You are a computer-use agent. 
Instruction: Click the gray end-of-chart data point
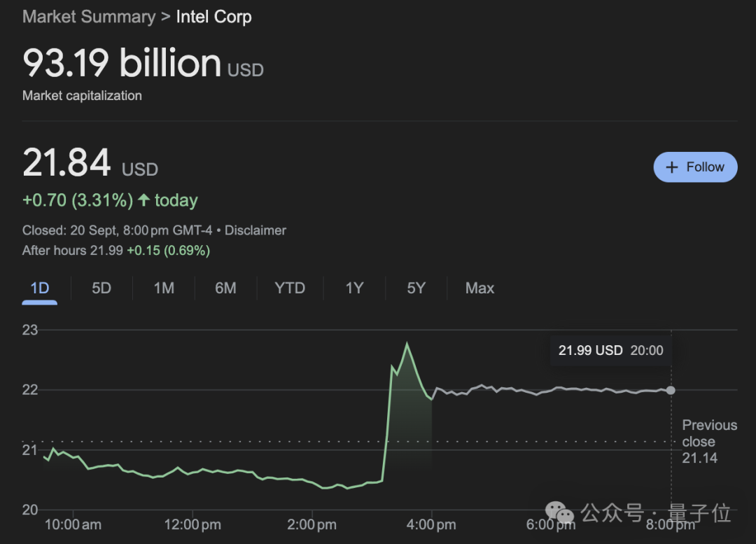[x=671, y=390]
